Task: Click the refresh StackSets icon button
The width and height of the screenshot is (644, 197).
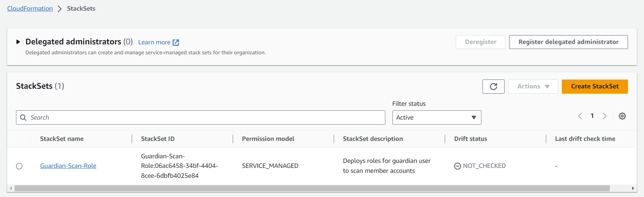Action: coord(493,87)
